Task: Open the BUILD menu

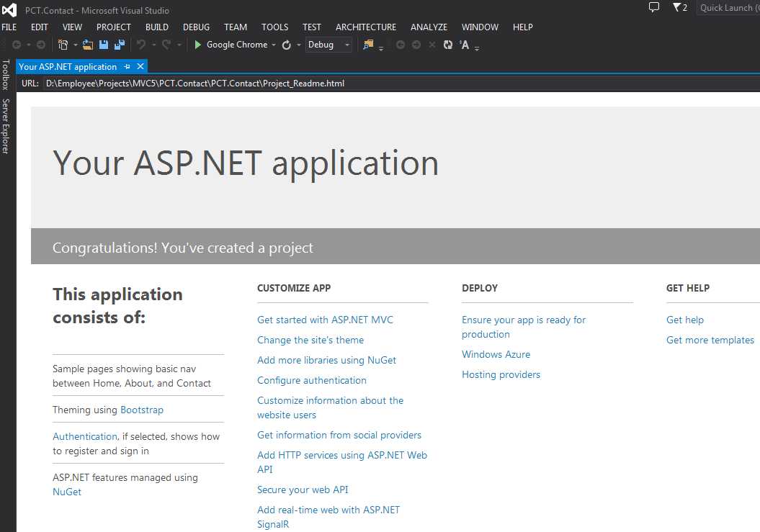Action: coord(157,27)
